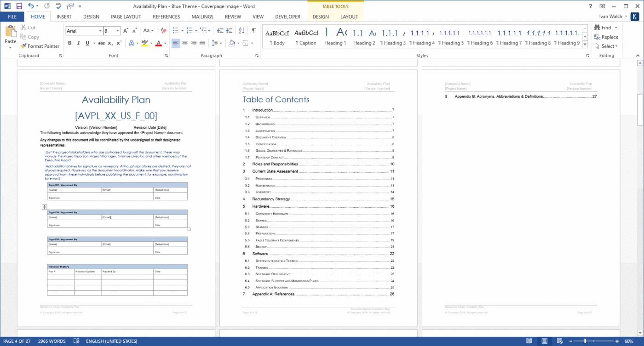The width and height of the screenshot is (644, 346).
Task: Click the 2965 WORDS count in status bar
Action: pyautogui.click(x=52, y=341)
